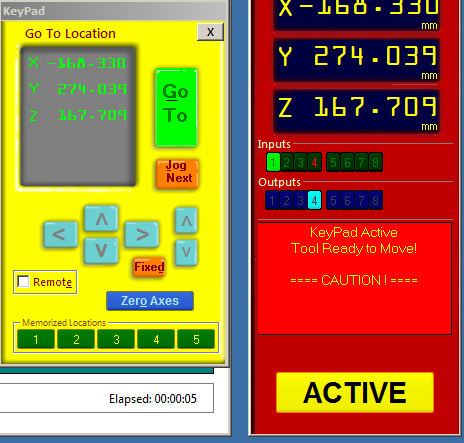Image resolution: width=464 pixels, height=443 pixels.
Task: Lower Z axis with the small down arrow
Action: 186,252
